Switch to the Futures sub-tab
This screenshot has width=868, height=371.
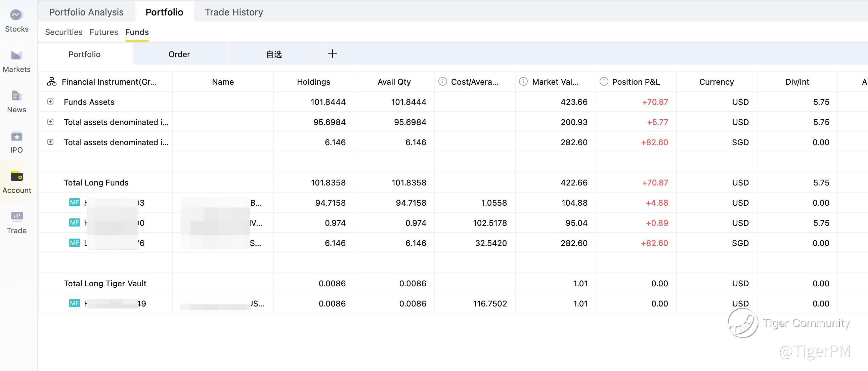104,32
